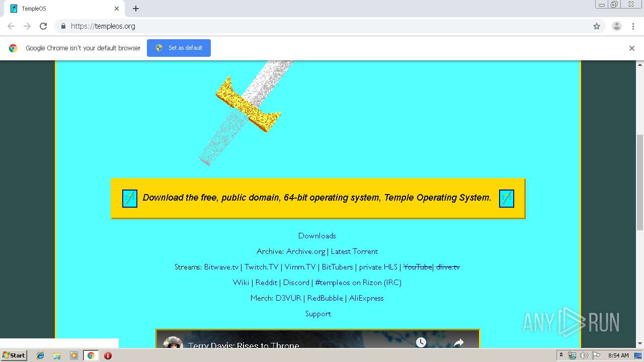Open the Discord link

(296, 283)
